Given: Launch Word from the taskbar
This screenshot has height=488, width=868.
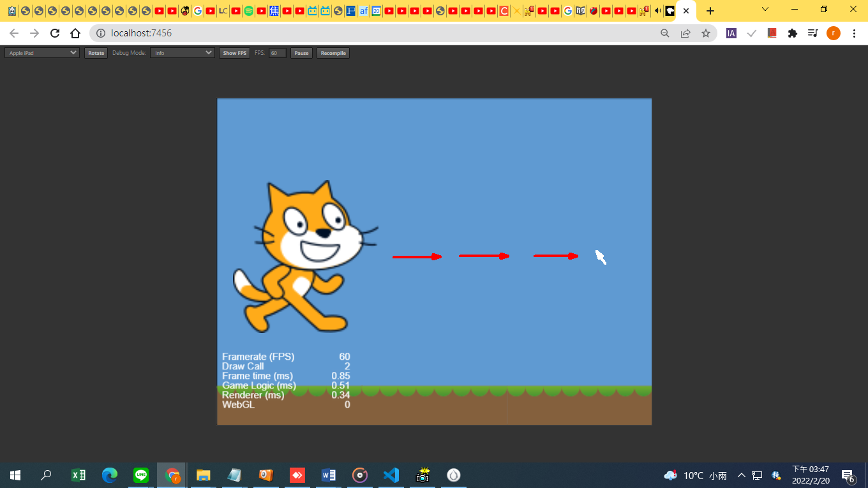Looking at the screenshot, I should click(329, 475).
